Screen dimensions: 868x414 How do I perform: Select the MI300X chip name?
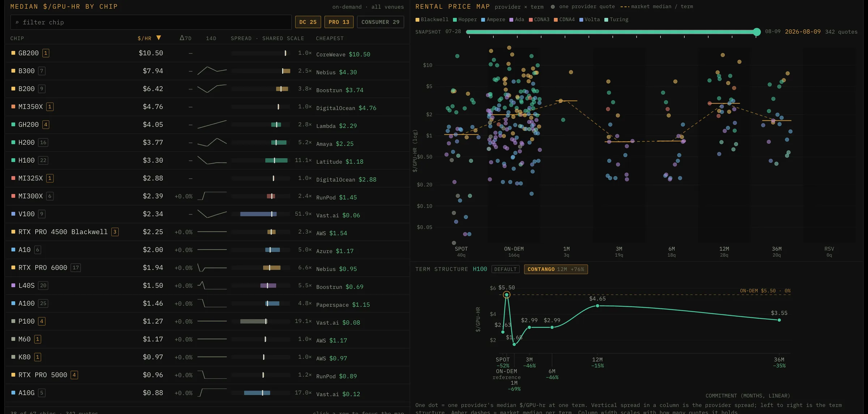click(x=30, y=196)
